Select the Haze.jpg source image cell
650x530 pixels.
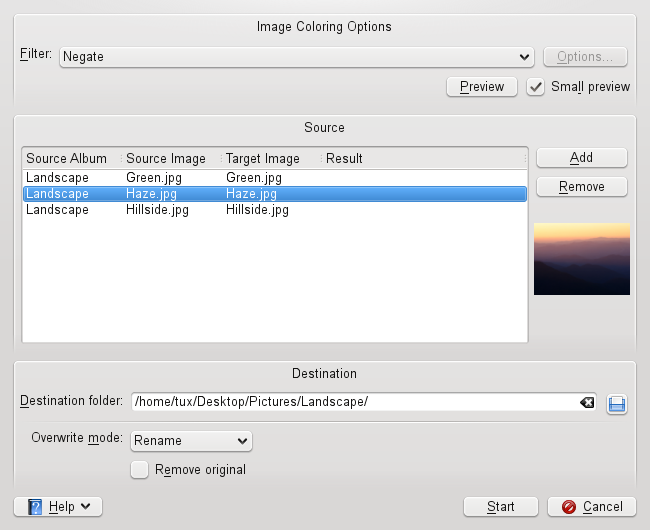[x=151, y=194]
